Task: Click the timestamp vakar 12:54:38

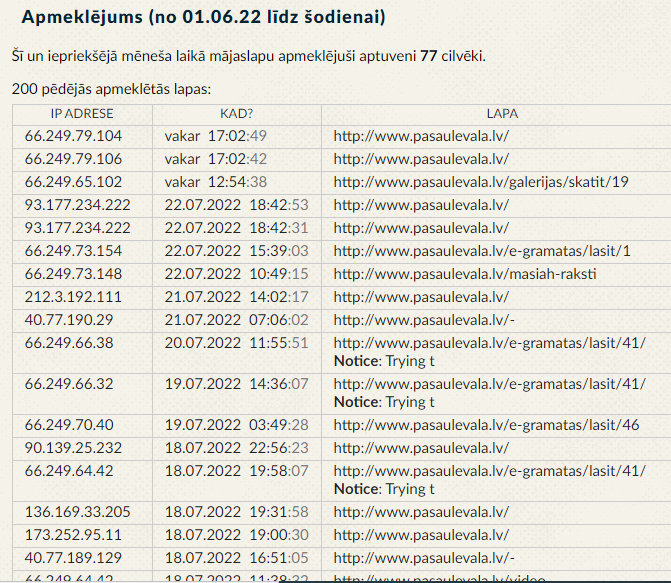Action: point(216,182)
